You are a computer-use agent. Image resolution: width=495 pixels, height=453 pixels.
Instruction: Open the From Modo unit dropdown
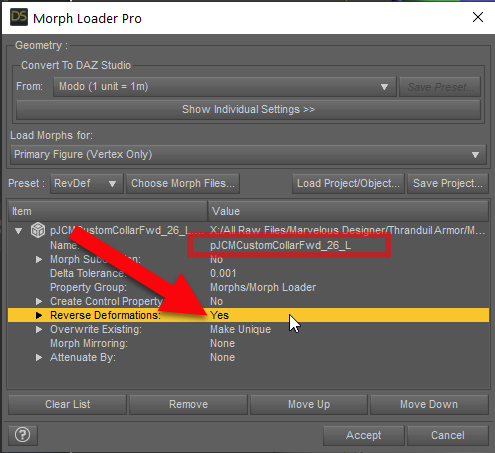(x=225, y=87)
